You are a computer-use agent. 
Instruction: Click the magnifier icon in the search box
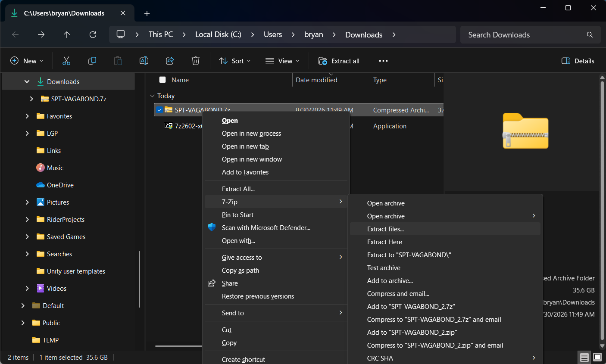click(x=590, y=34)
